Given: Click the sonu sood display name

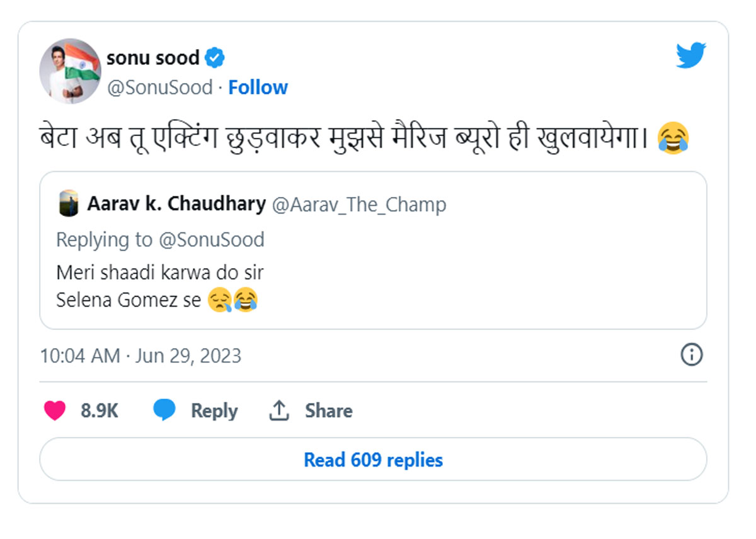Looking at the screenshot, I should [153, 58].
